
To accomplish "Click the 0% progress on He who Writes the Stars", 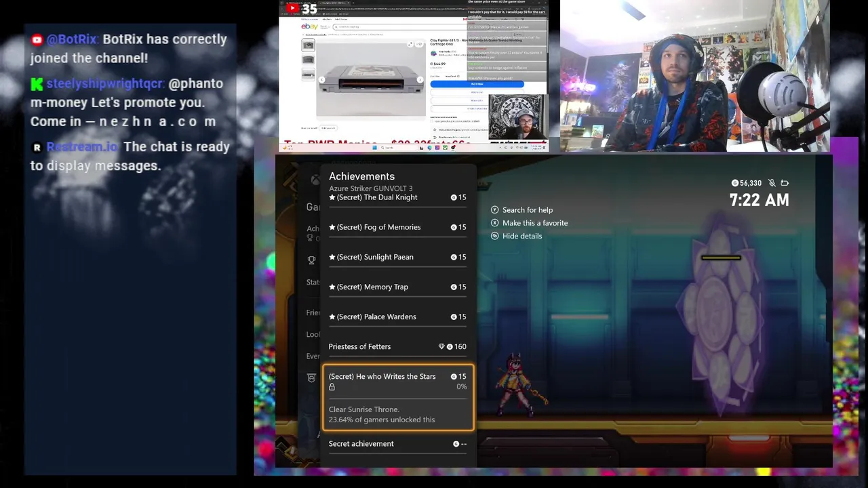I will pos(461,386).
